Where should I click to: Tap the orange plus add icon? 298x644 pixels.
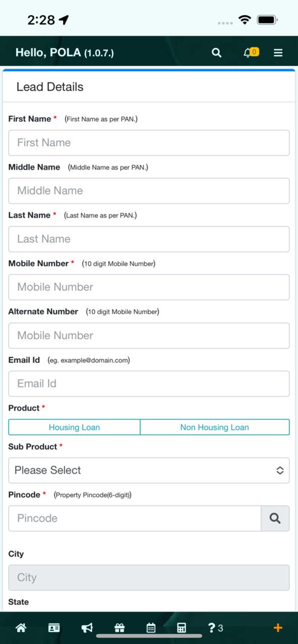278,628
